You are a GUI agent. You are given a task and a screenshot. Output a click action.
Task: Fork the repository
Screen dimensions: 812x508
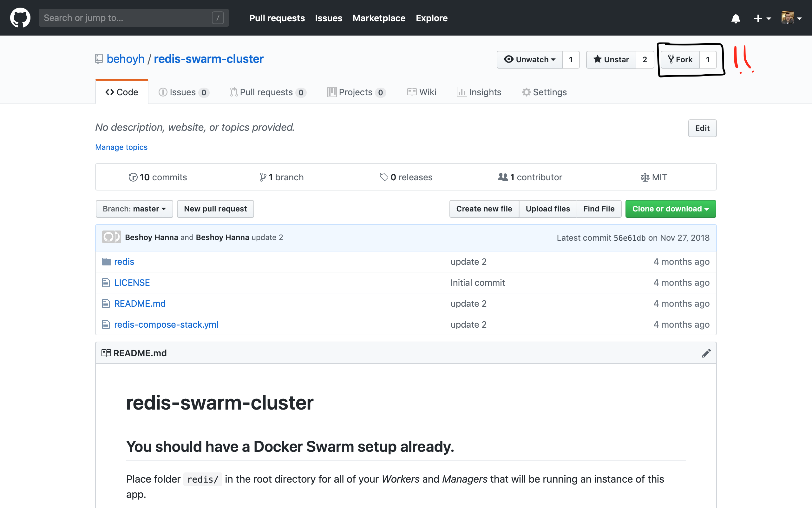pyautogui.click(x=680, y=59)
